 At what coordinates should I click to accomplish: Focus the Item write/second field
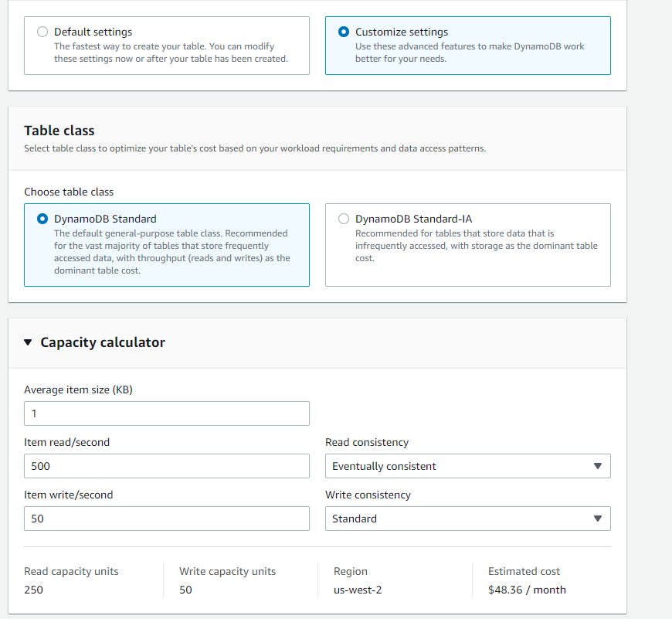(x=166, y=519)
